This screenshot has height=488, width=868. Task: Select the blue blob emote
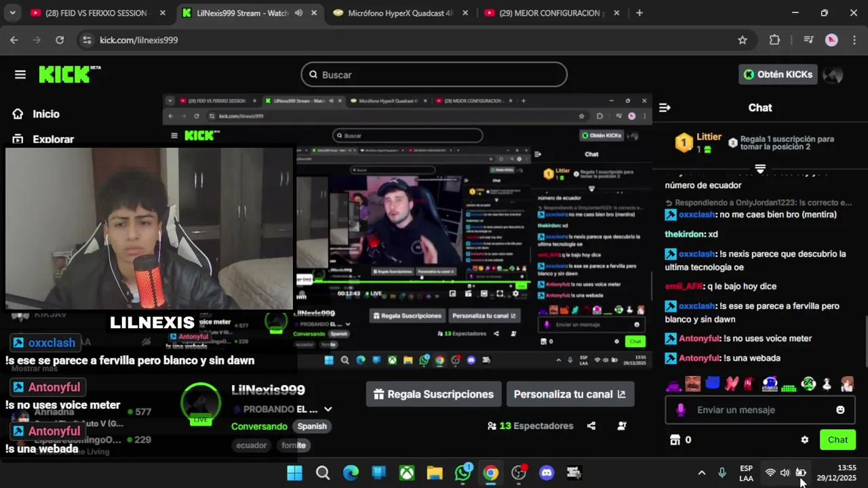[x=712, y=383]
